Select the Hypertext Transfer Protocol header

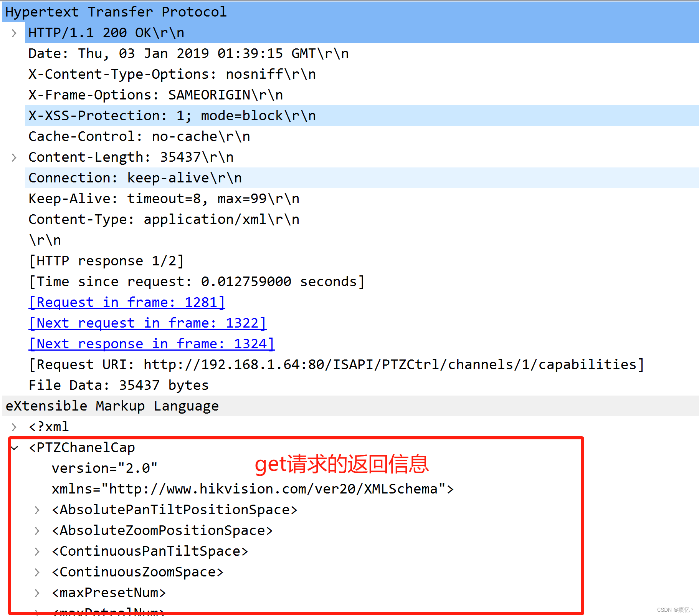(x=114, y=12)
